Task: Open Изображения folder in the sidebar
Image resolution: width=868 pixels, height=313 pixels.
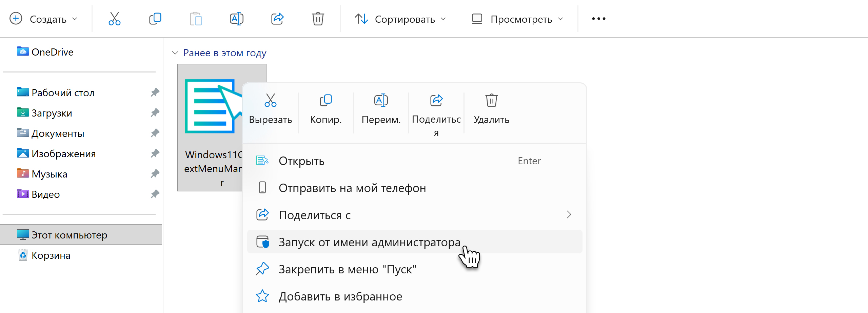Action: pyautogui.click(x=56, y=153)
